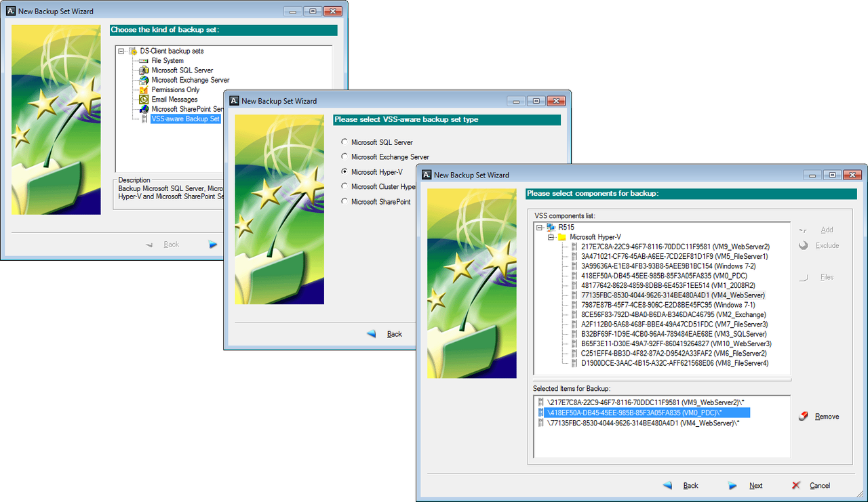868x502 pixels.
Task: Collapse DS-Client backup sets tree node
Action: 121,51
